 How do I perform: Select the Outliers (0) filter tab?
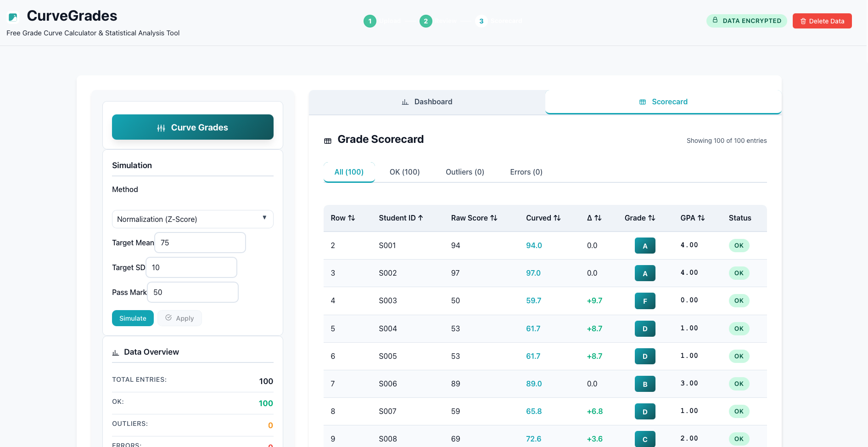pyautogui.click(x=465, y=172)
